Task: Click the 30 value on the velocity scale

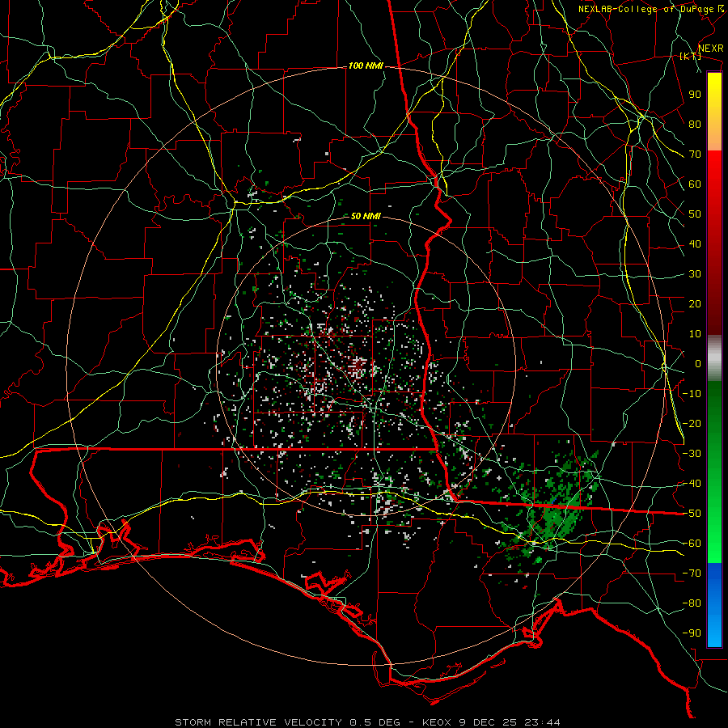Action: 695,274
